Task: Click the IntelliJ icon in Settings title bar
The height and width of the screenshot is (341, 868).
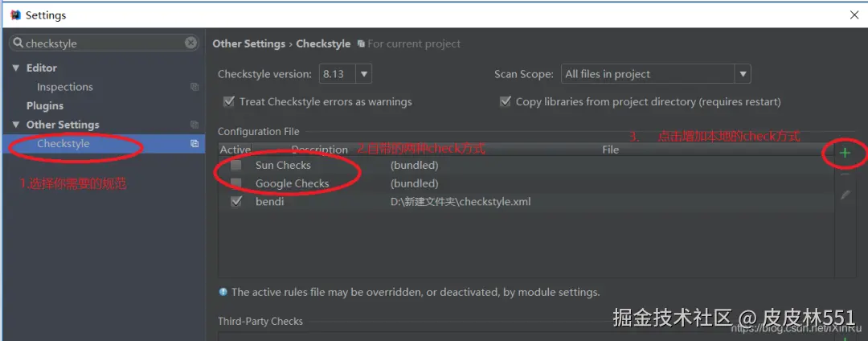Action: click(15, 15)
